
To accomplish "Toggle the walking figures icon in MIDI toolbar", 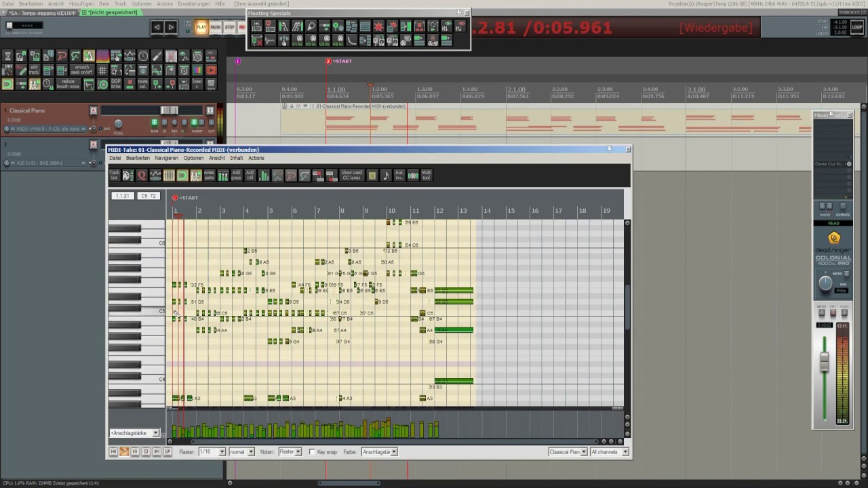I will point(196,175).
